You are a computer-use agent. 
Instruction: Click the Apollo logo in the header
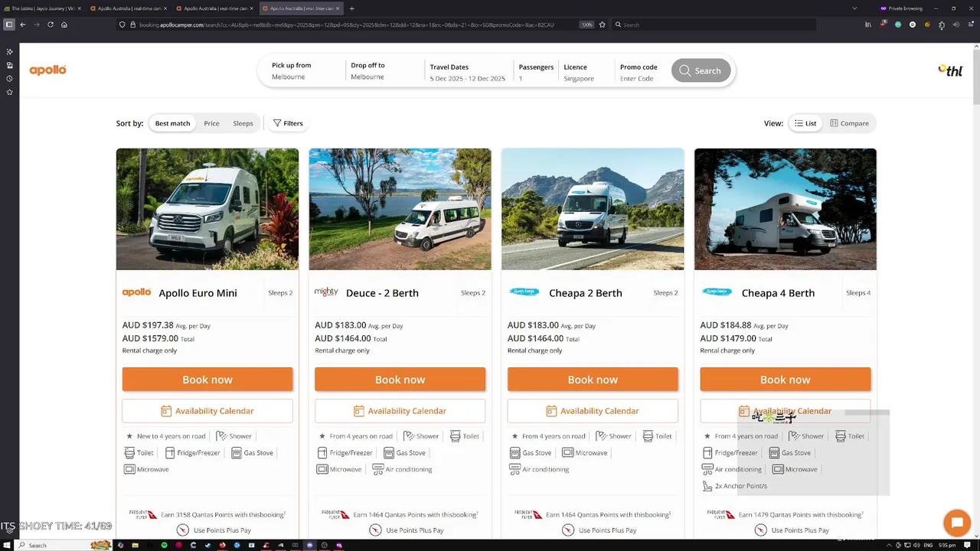pos(47,70)
